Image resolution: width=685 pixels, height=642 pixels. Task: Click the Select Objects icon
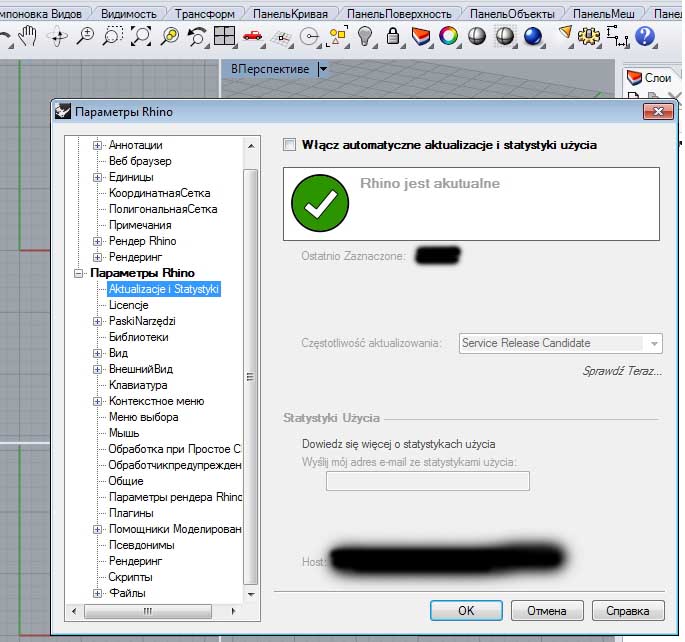338,36
